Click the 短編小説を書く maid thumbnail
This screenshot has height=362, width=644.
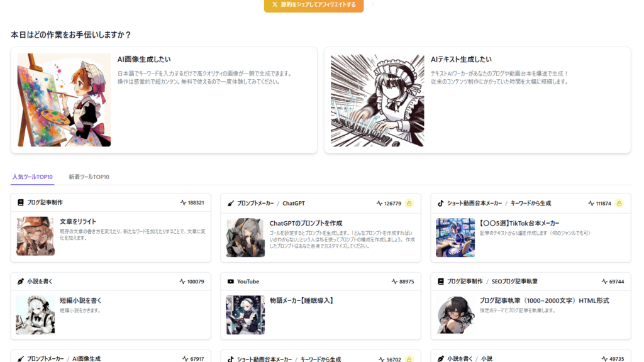tap(35, 315)
